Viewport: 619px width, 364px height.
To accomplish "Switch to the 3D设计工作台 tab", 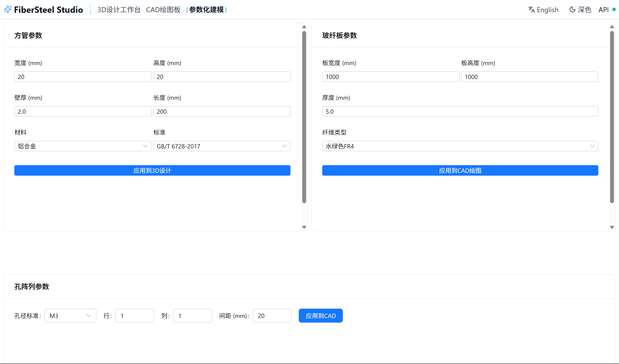I will [119, 10].
